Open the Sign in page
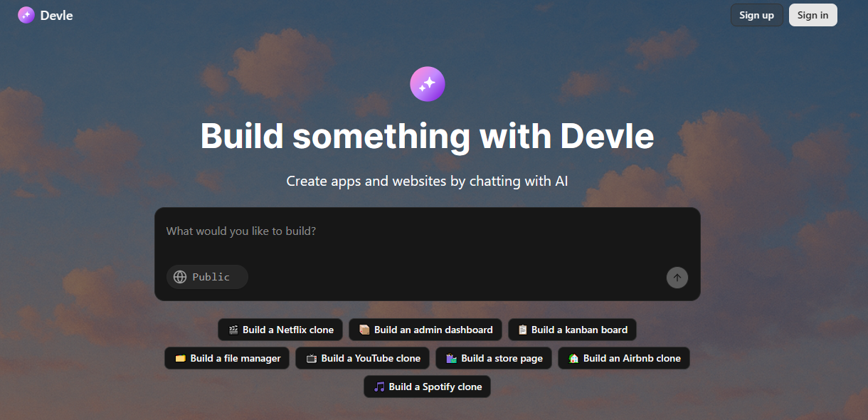This screenshot has height=420, width=868. [x=813, y=15]
